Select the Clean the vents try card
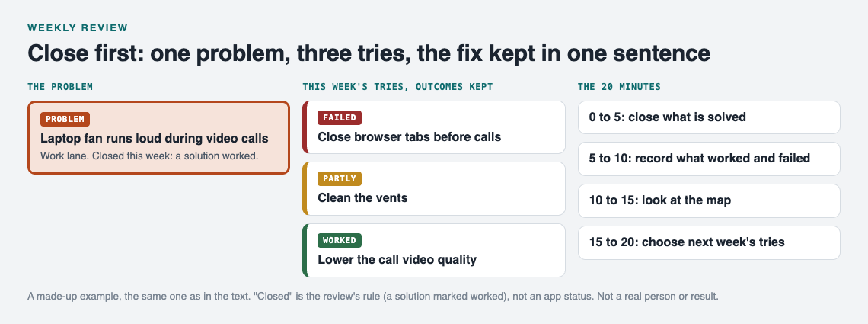Screen dimensions: 868x324 pos(434,189)
